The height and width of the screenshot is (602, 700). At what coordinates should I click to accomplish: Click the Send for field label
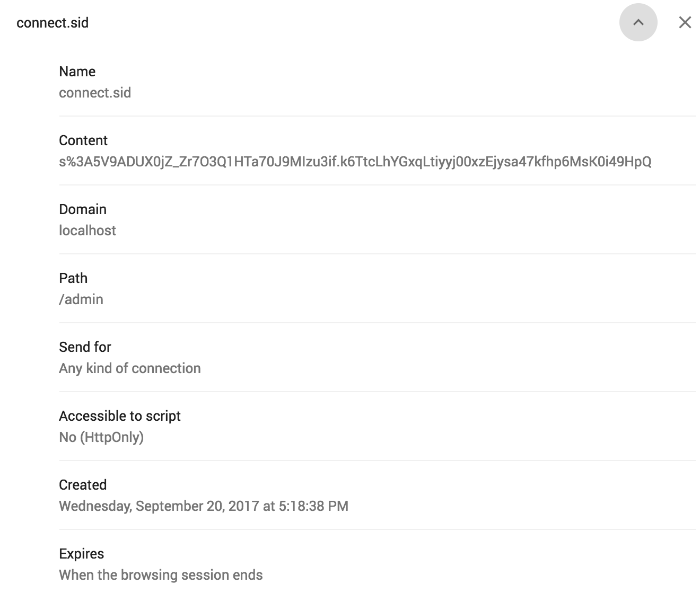(85, 347)
